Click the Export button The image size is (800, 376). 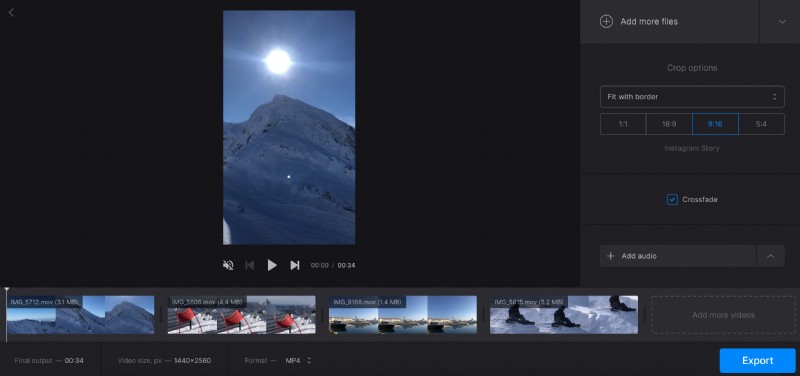click(x=757, y=361)
